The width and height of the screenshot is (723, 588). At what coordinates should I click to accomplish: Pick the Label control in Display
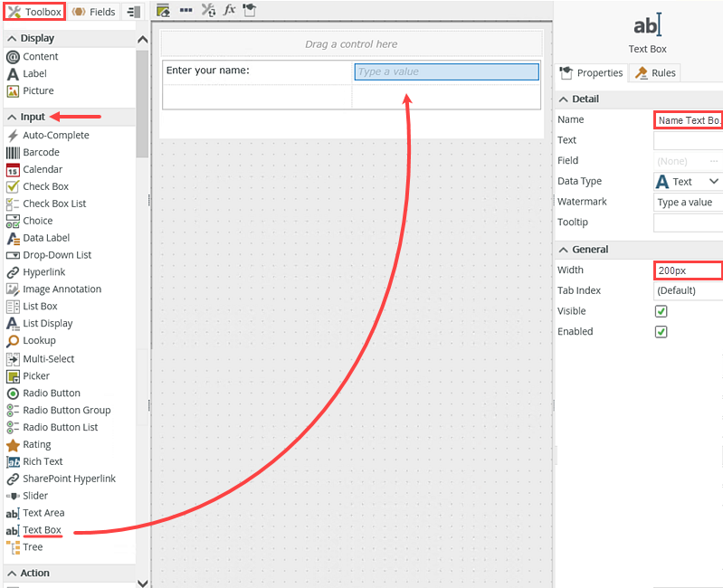[x=27, y=74]
